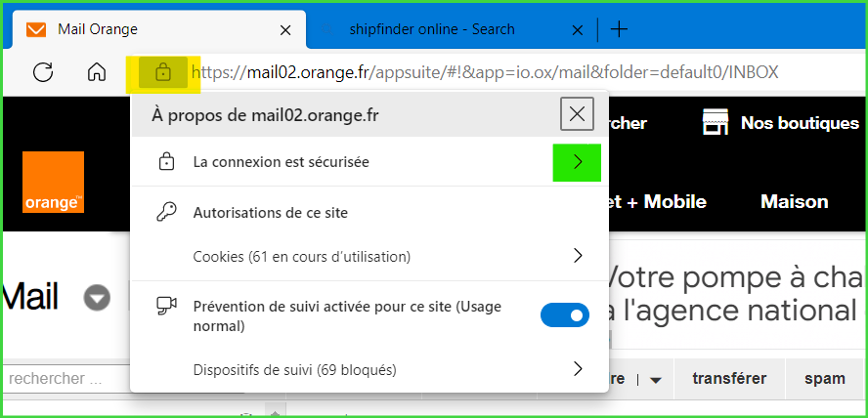Close the Mail Orange tab

point(285,29)
